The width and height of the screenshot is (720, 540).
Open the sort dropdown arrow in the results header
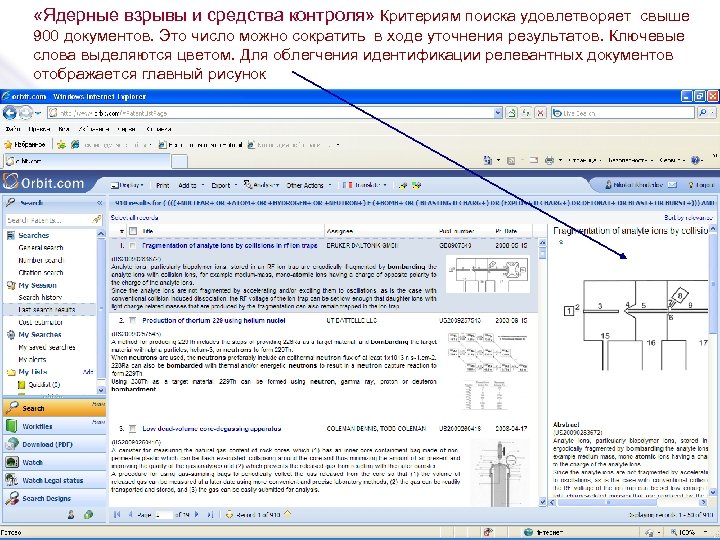[122, 231]
